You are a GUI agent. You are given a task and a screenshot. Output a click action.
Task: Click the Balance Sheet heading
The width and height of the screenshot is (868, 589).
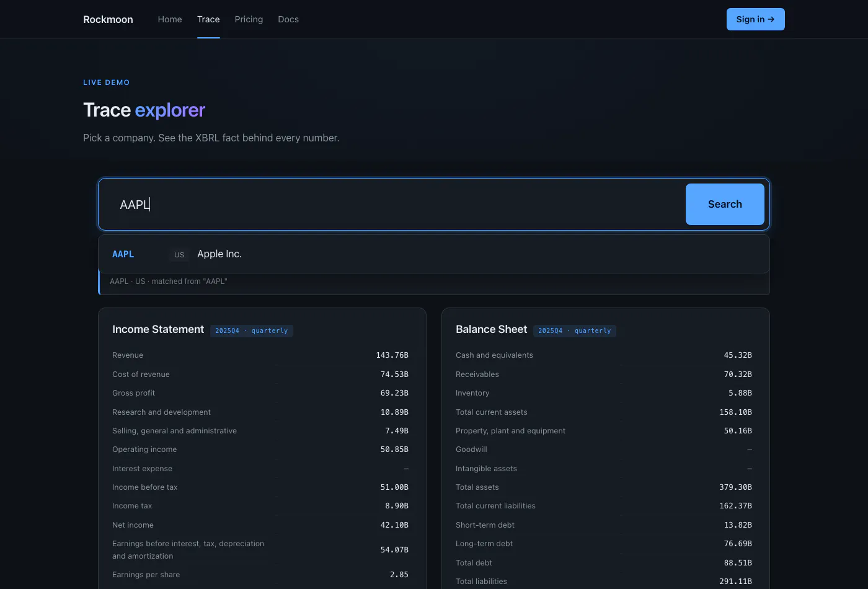(x=491, y=329)
